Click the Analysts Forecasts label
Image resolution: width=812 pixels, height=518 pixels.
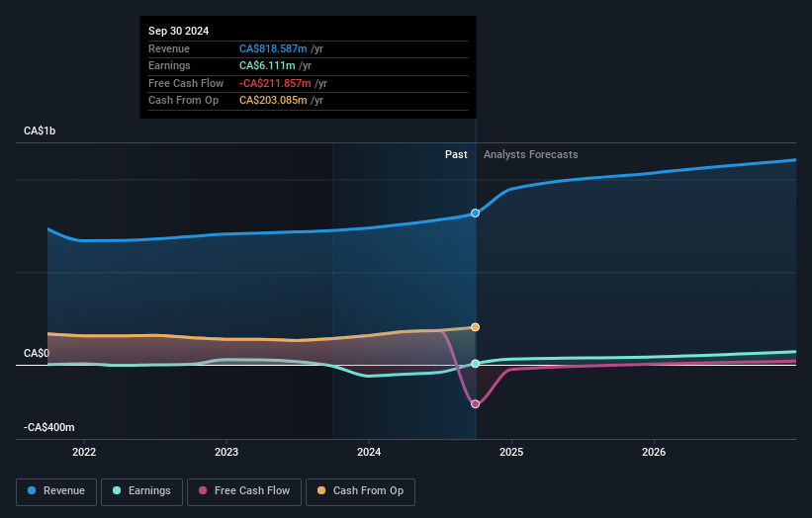tap(531, 154)
